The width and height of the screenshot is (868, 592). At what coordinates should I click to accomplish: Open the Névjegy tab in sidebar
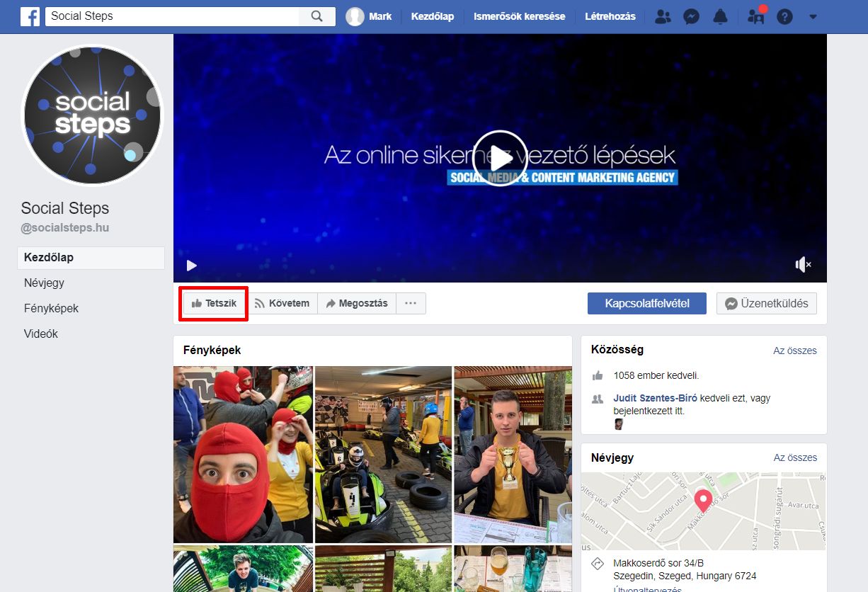(x=44, y=283)
